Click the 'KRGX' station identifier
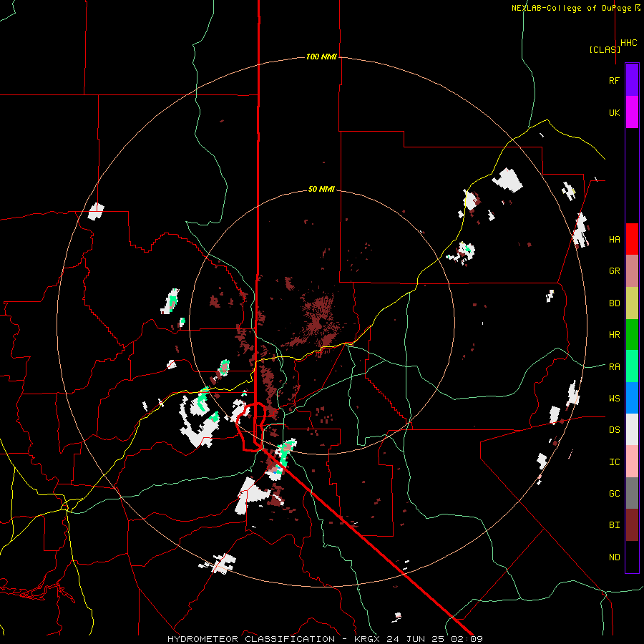Viewport: 644px width, 644px height. [368, 639]
